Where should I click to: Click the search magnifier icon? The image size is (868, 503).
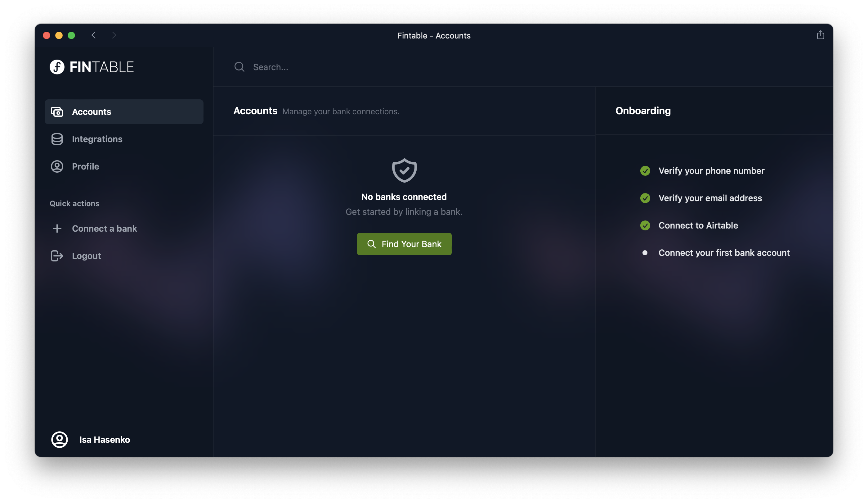pos(239,67)
